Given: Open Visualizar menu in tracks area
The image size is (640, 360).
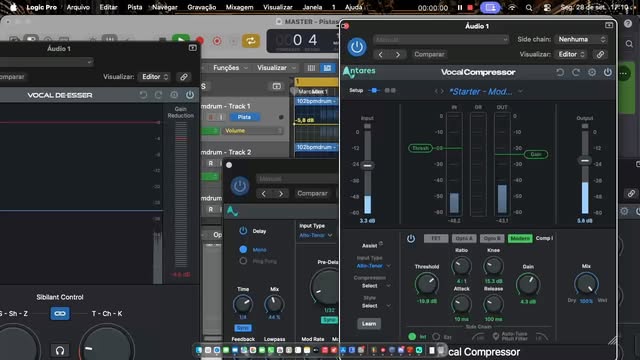Looking at the screenshot, I should point(276,68).
